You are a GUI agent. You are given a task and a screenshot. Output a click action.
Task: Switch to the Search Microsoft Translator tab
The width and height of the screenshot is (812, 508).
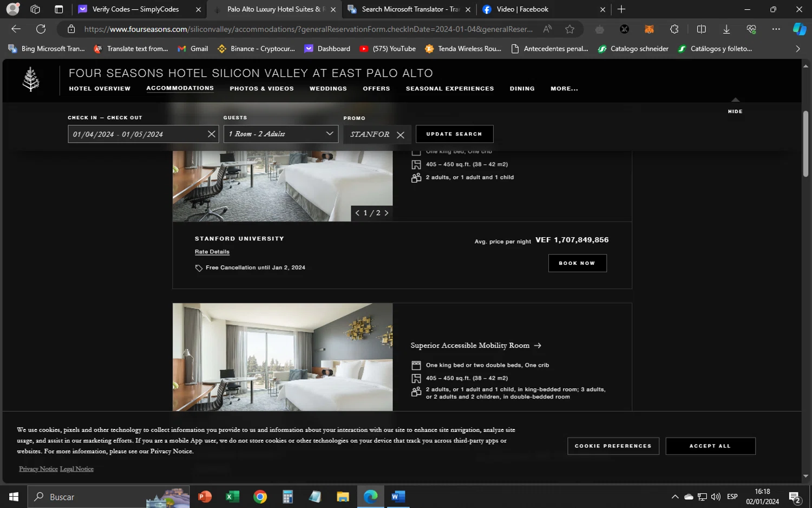tap(410, 9)
